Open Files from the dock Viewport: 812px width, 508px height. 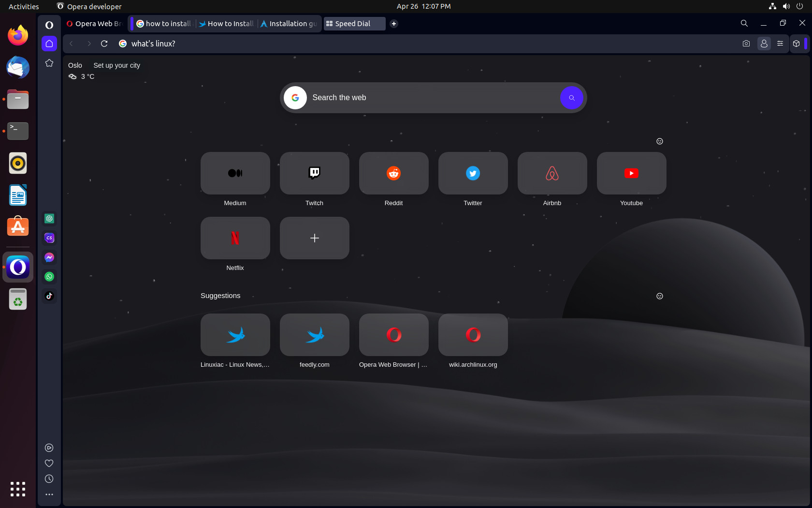coord(18,99)
